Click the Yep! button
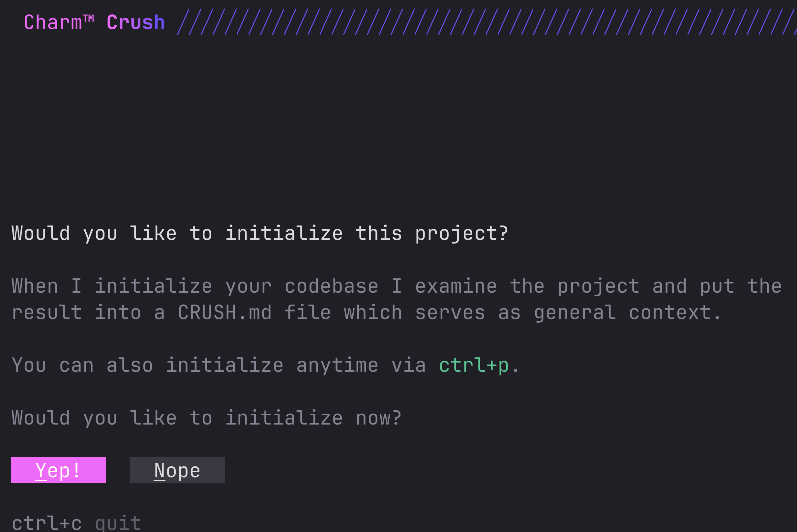 tap(58, 470)
